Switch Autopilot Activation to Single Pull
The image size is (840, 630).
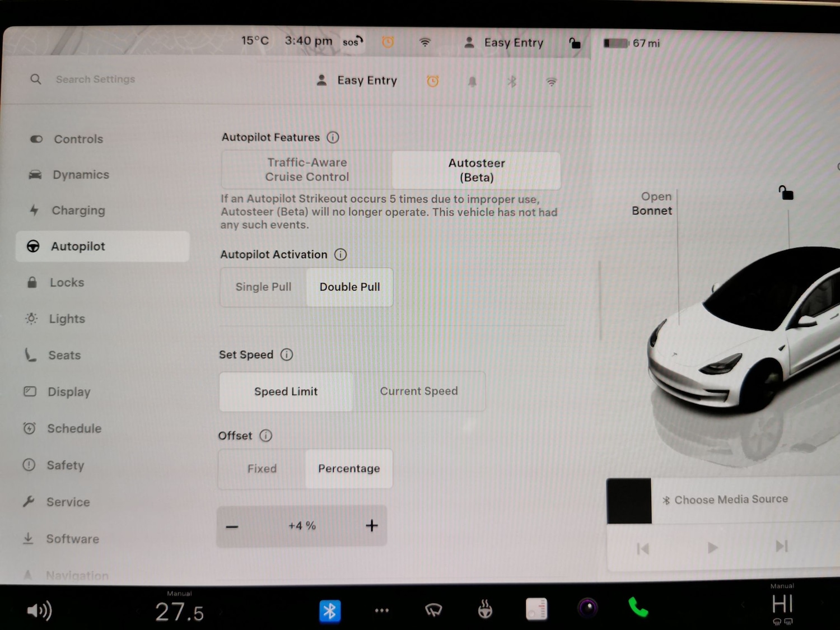coord(263,287)
